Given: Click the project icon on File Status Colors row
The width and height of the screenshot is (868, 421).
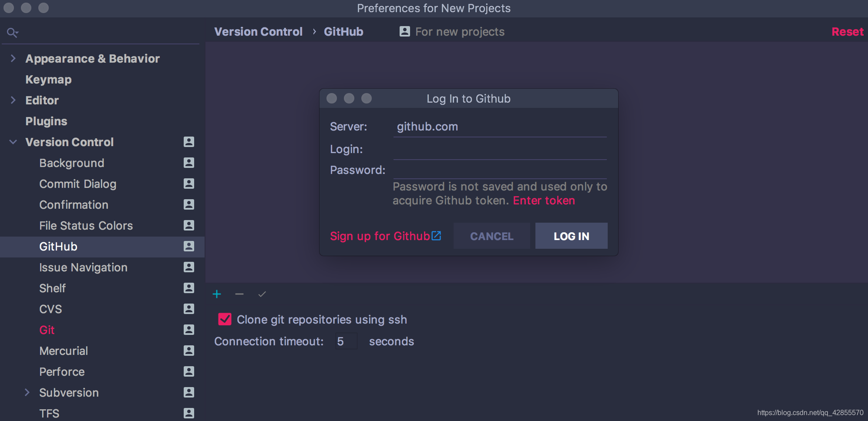Looking at the screenshot, I should click(x=189, y=225).
